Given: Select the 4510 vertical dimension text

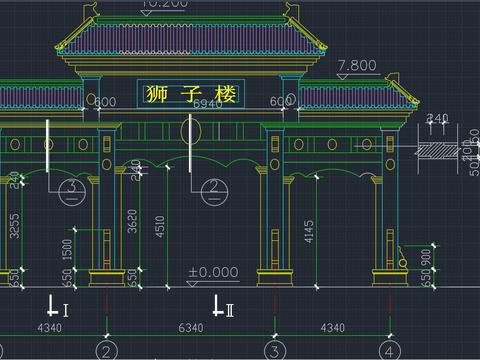Looking at the screenshot, I should pos(160,227).
